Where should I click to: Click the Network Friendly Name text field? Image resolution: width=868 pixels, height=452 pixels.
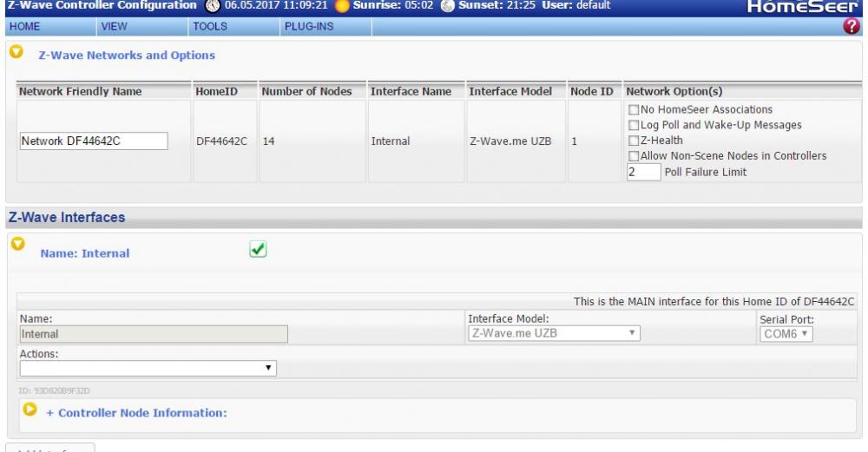pyautogui.click(x=93, y=141)
